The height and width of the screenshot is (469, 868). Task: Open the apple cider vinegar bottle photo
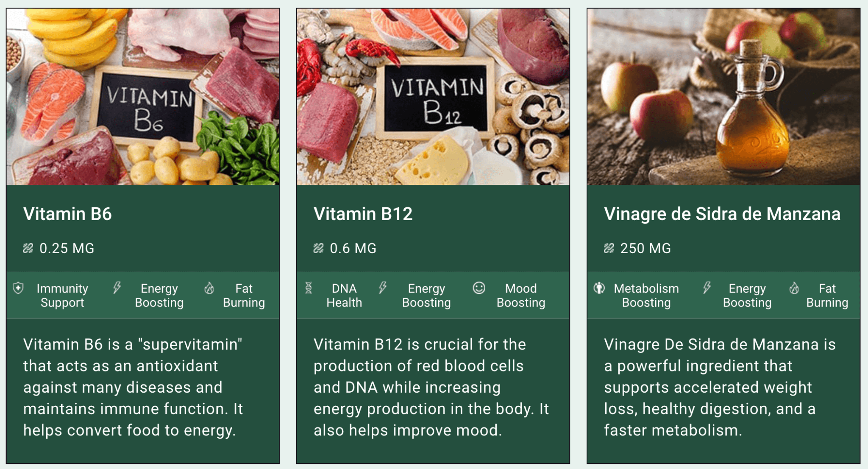(x=723, y=97)
